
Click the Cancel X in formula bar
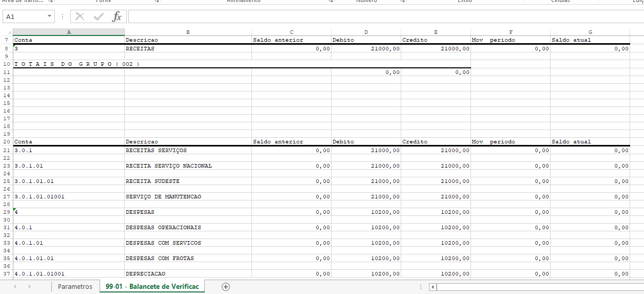click(80, 16)
